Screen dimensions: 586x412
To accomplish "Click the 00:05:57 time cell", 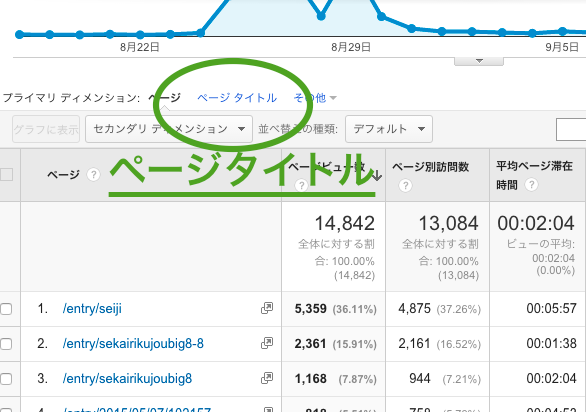I will (551, 309).
